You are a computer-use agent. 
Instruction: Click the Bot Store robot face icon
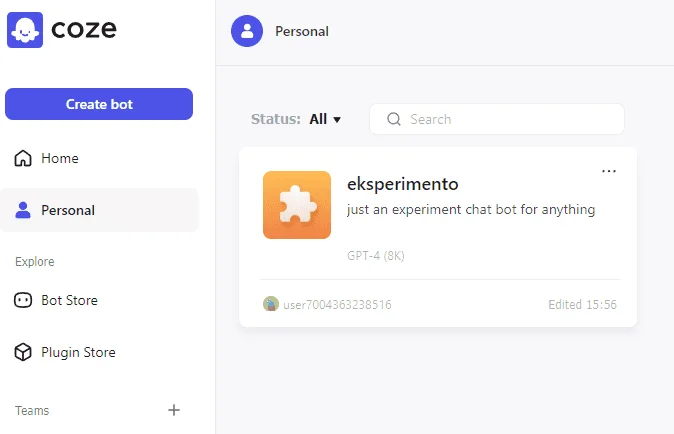[x=23, y=300]
